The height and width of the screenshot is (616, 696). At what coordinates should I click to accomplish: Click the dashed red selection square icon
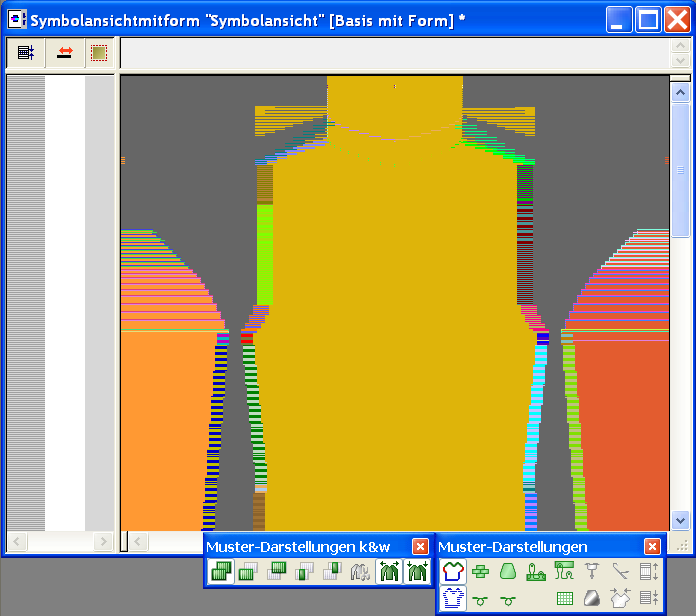[99, 53]
